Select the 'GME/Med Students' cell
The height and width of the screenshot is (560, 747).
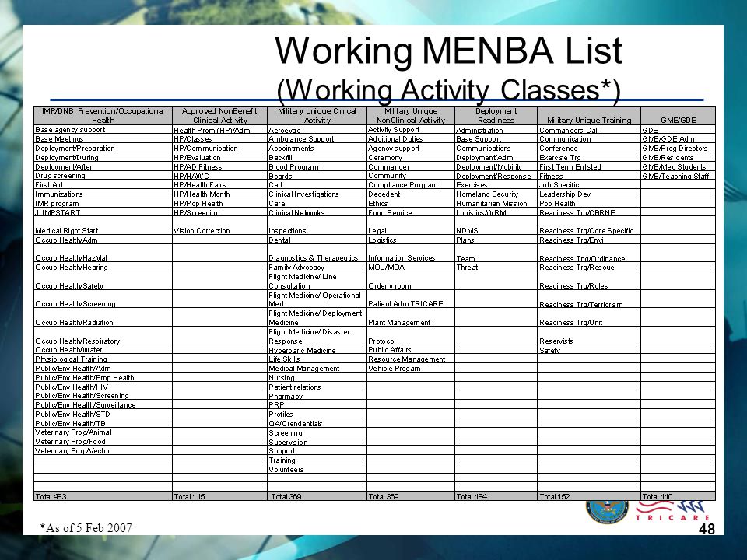coord(678,166)
